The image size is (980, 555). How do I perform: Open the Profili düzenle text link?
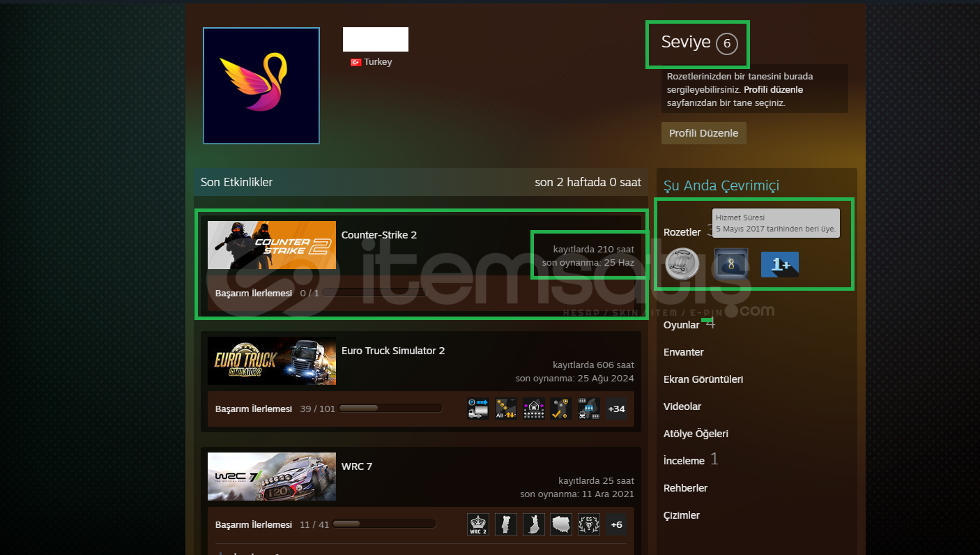[773, 90]
